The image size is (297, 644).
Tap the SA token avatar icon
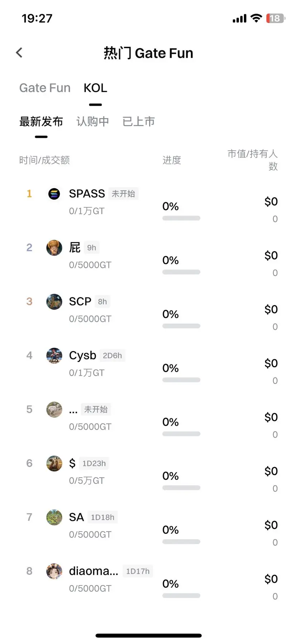click(54, 517)
